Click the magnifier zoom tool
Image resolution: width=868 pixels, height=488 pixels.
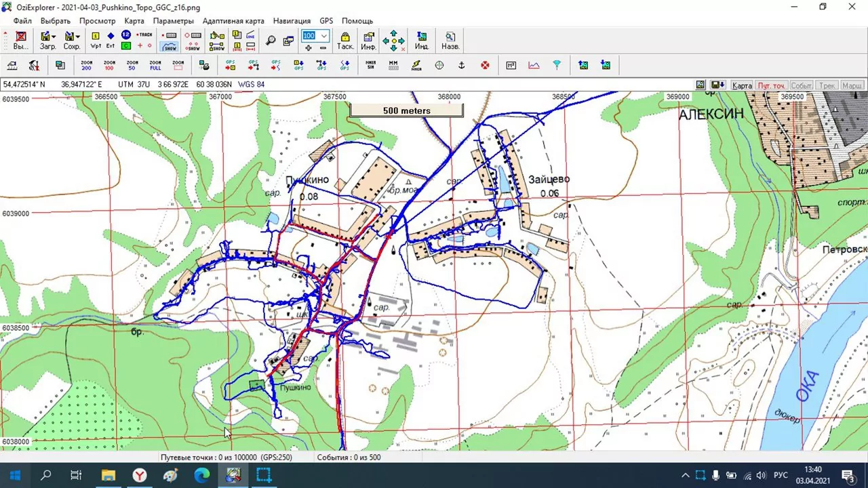click(x=271, y=41)
